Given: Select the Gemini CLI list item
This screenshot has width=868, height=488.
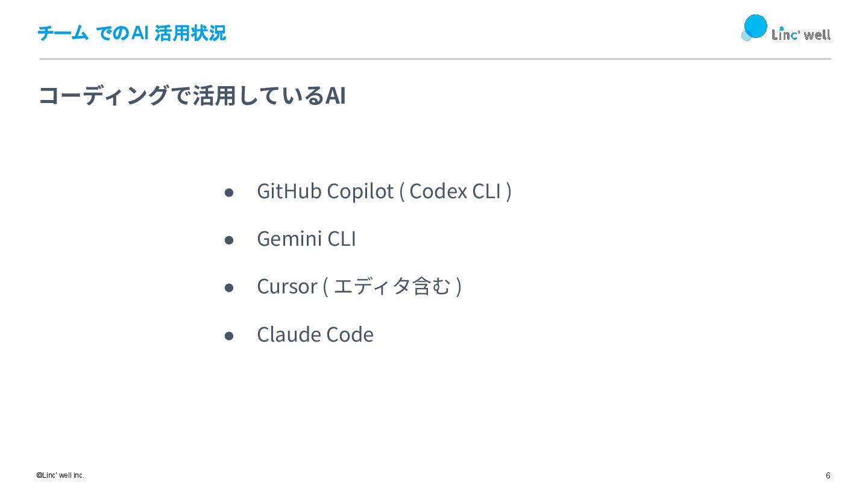Looking at the screenshot, I should (x=306, y=239).
